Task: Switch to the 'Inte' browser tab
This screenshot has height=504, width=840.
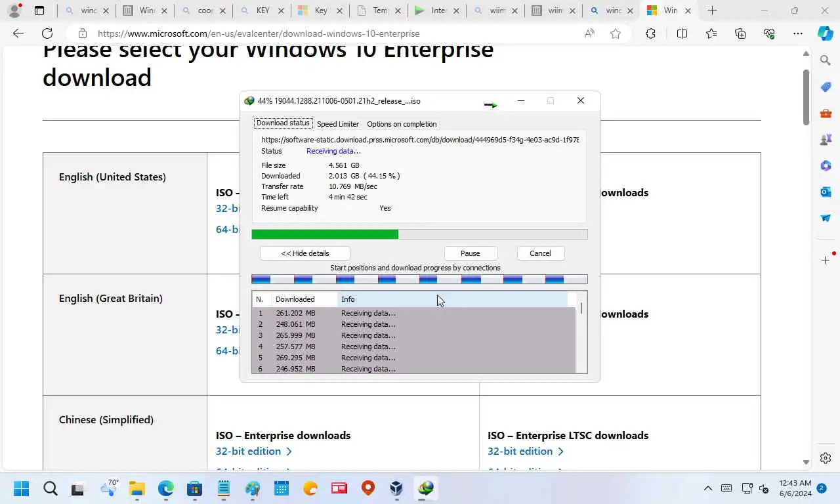Action: click(438, 10)
